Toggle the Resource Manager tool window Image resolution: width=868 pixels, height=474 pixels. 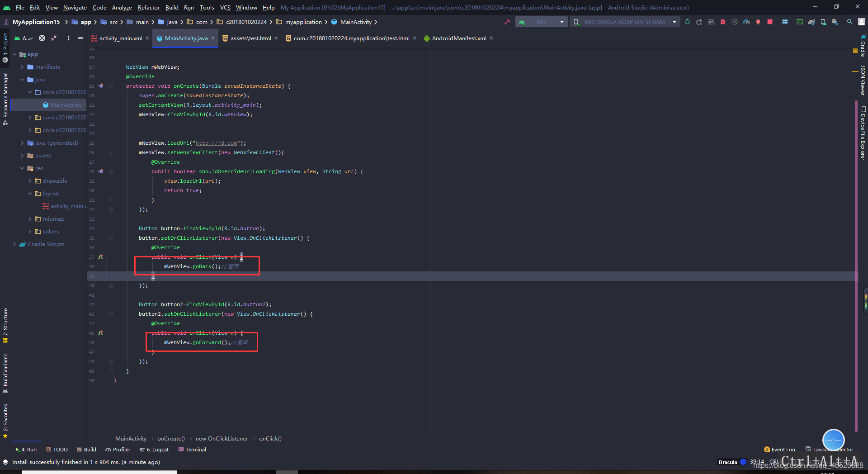click(5, 99)
